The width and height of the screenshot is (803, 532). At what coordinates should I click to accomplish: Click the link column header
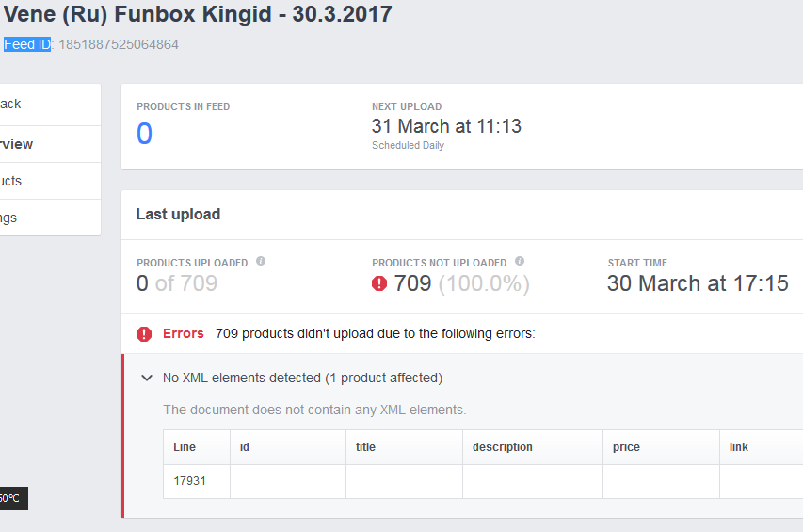click(739, 447)
